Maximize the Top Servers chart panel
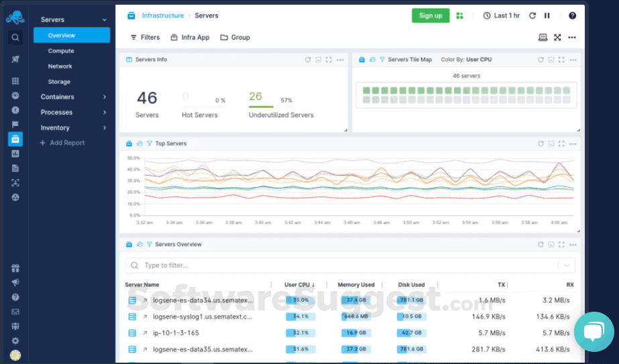 (561, 143)
